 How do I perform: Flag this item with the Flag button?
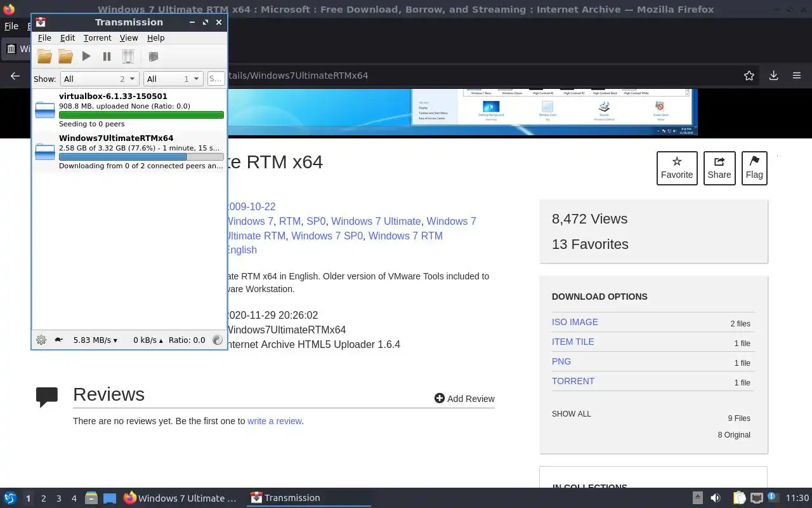coord(754,168)
